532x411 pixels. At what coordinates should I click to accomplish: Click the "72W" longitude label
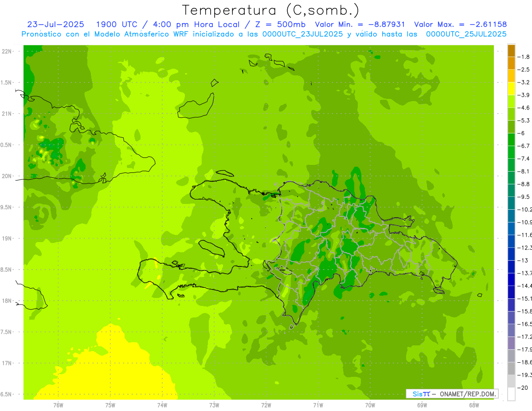(266, 405)
